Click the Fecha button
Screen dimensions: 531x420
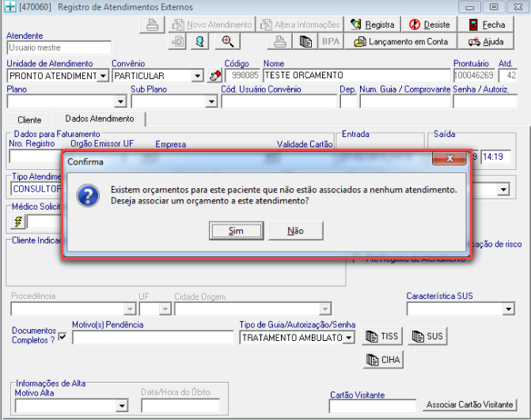(x=486, y=25)
